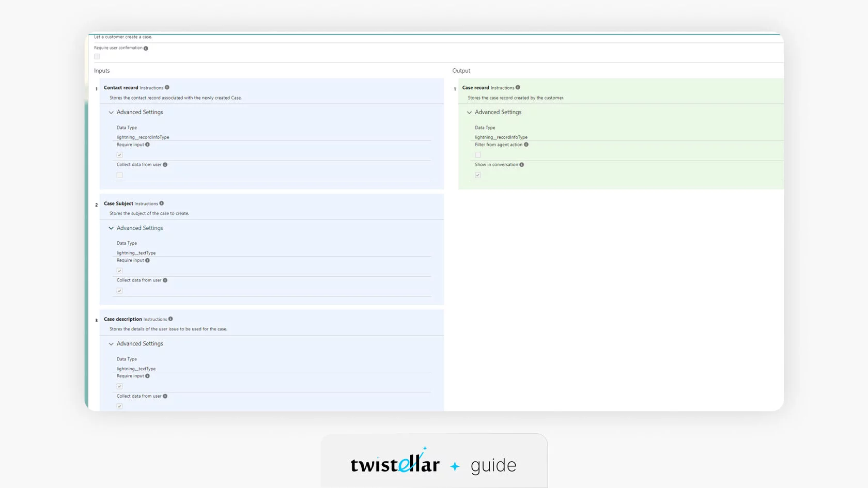Click the Contact record title
This screenshot has width=868, height=488.
pyautogui.click(x=121, y=88)
